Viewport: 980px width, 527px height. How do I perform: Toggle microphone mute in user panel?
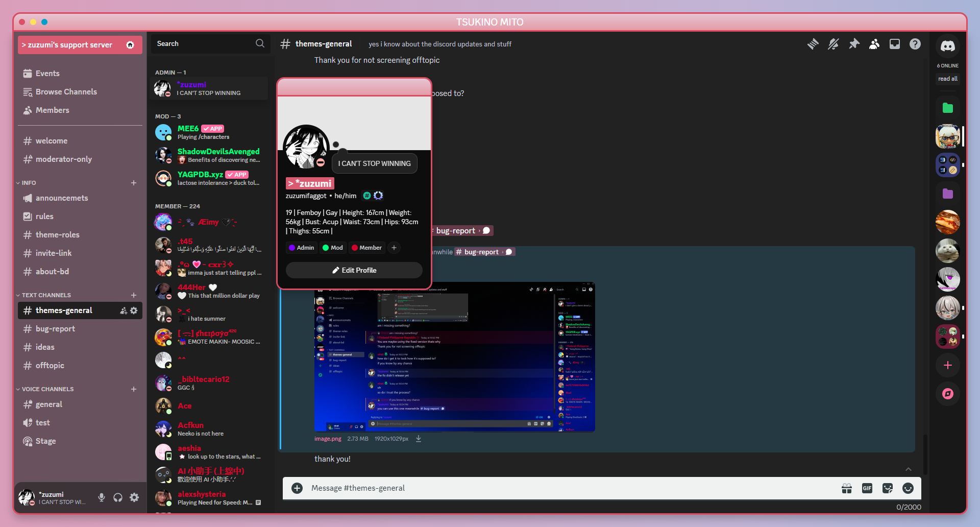click(102, 497)
